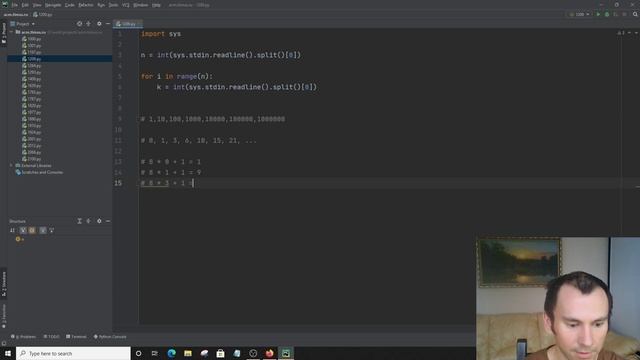The image size is (640, 360).
Task: Open the Code menu
Action: (69, 5)
